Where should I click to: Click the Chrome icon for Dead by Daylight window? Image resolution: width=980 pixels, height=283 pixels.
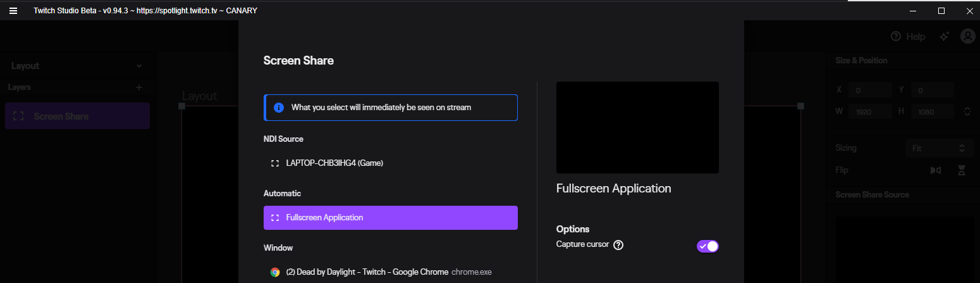coord(275,272)
